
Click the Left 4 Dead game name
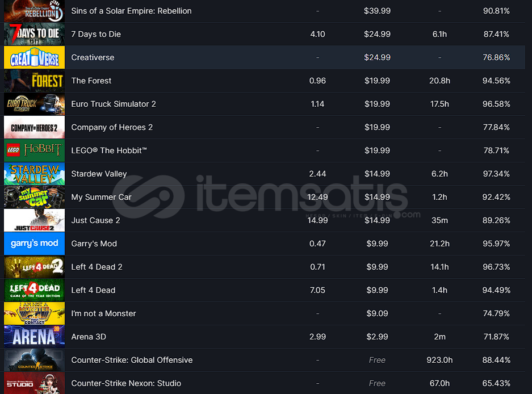(x=93, y=290)
